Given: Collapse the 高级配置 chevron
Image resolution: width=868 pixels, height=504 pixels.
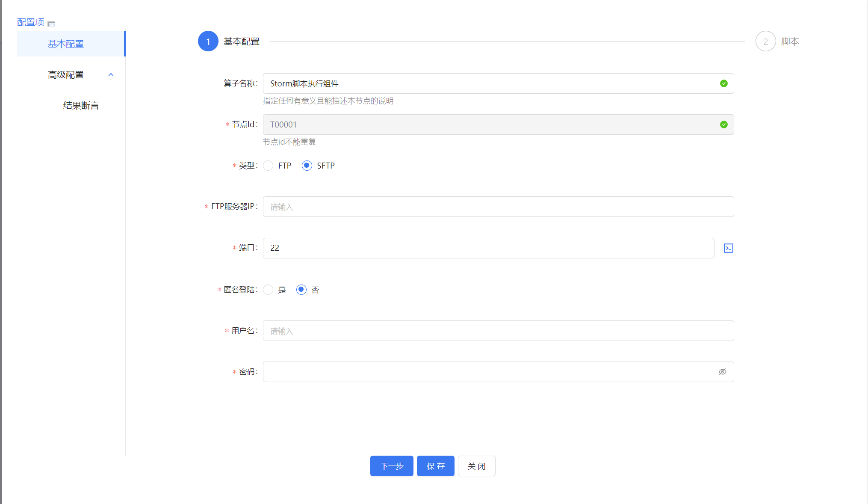Looking at the screenshot, I should pos(111,75).
